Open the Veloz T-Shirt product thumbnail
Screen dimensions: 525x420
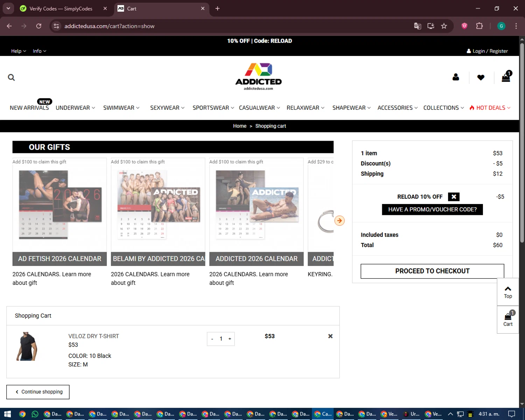pyautogui.click(x=27, y=346)
